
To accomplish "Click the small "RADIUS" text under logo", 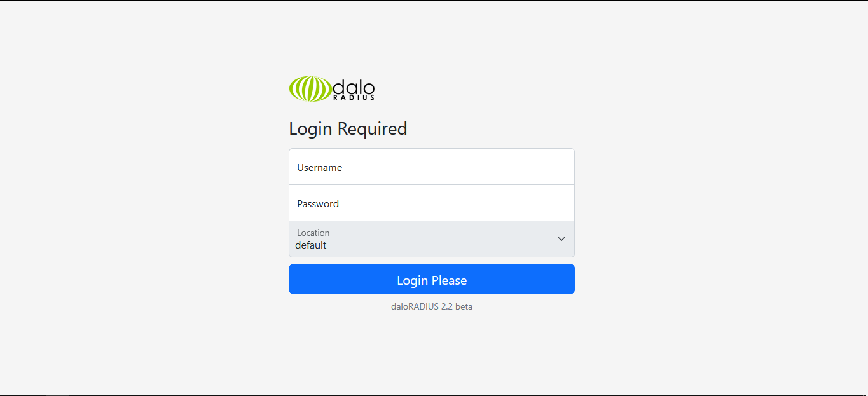I will [x=354, y=97].
